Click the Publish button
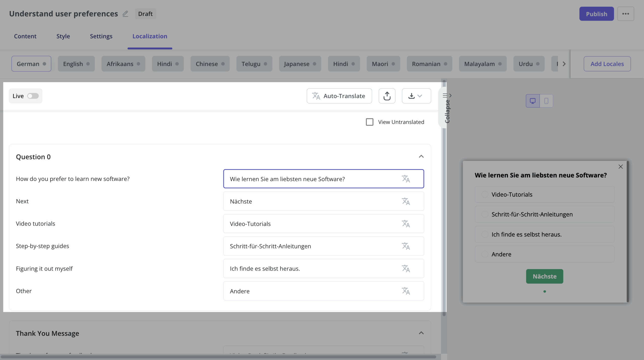Viewport: 644px width, 360px height. pos(596,14)
